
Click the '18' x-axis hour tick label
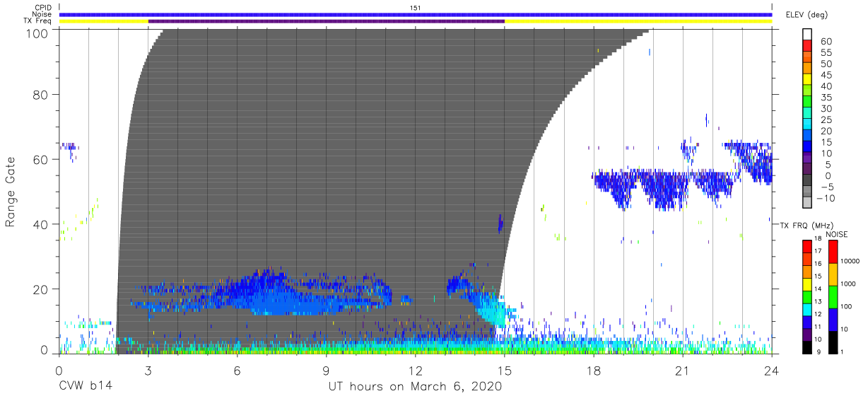click(x=594, y=370)
